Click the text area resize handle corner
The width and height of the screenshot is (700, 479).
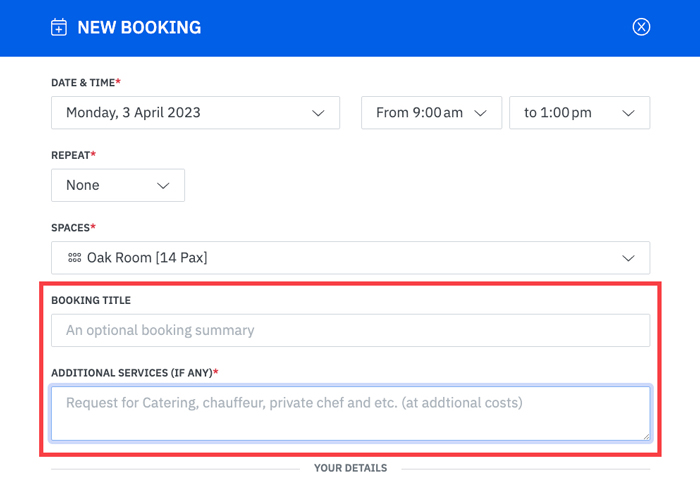point(645,436)
